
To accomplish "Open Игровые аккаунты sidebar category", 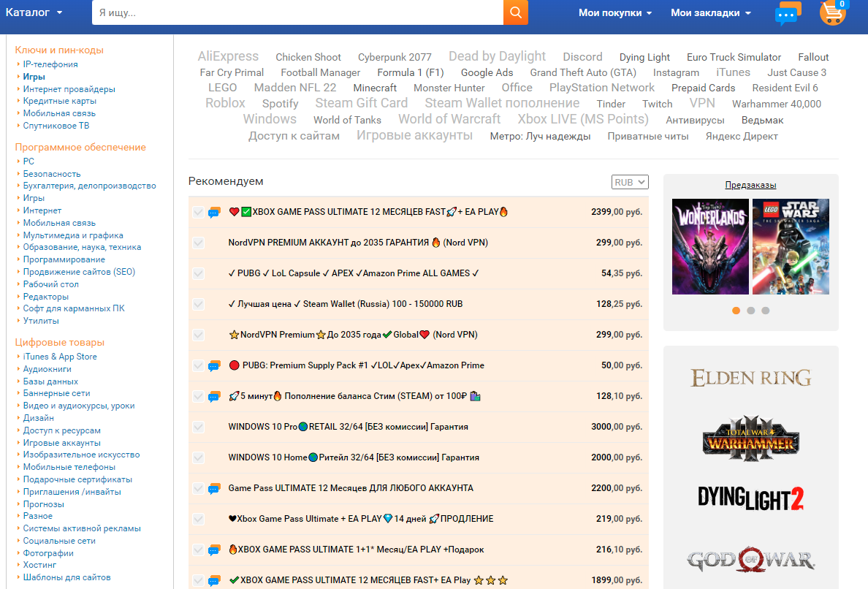I will (x=62, y=443).
